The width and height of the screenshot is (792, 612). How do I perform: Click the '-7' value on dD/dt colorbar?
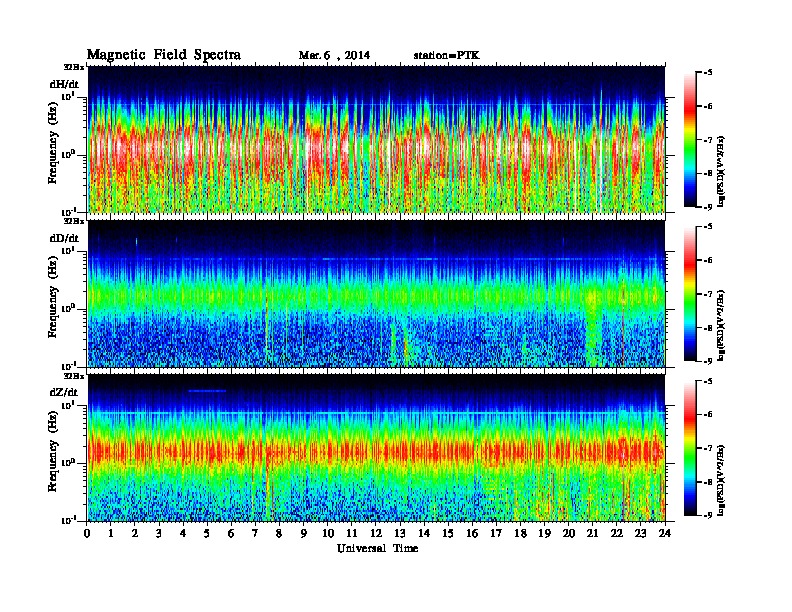click(x=708, y=294)
